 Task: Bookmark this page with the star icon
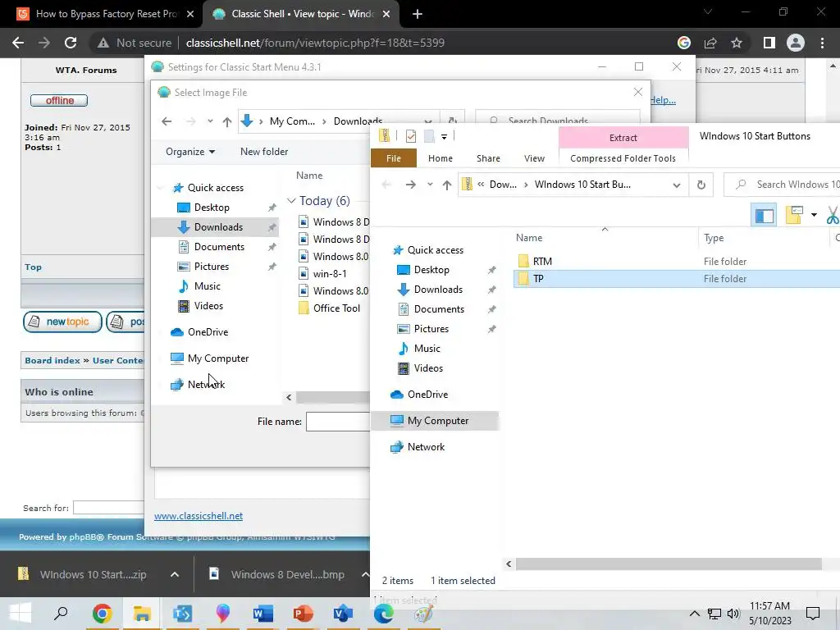(x=737, y=43)
